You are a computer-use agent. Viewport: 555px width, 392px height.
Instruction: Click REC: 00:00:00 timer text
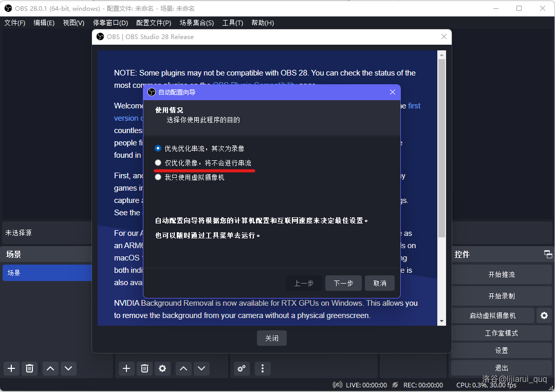coord(423,385)
